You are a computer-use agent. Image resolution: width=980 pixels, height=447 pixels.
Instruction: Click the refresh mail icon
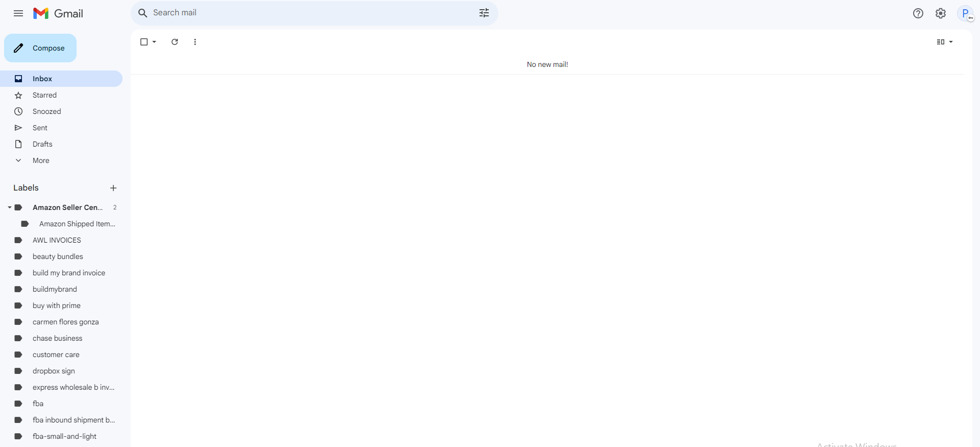click(x=175, y=42)
